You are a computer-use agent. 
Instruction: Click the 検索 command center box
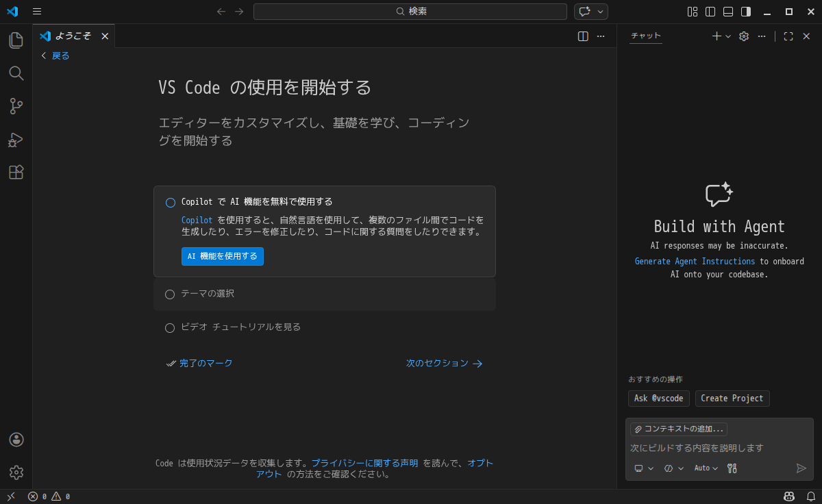point(410,12)
